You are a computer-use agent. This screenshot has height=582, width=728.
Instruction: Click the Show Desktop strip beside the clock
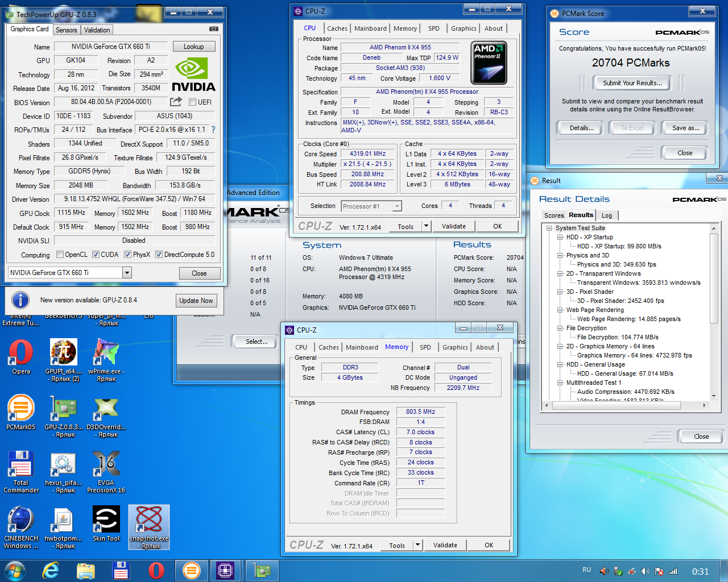[x=723, y=571]
